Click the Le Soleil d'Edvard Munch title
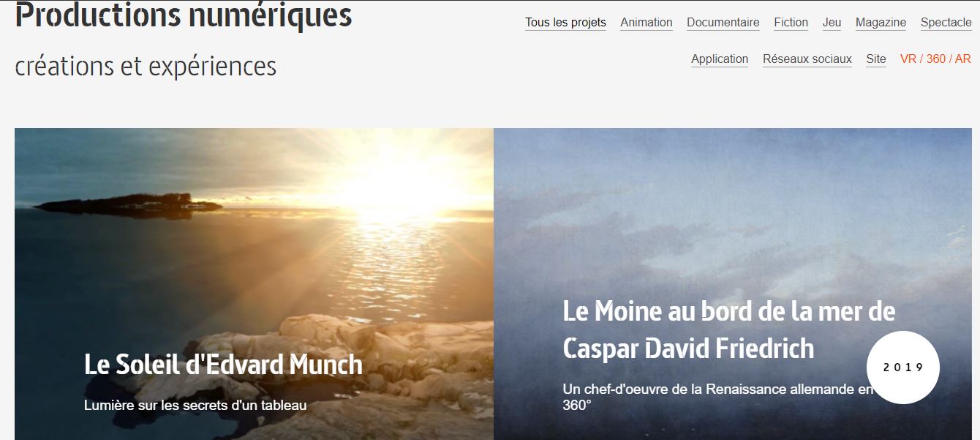980x440 pixels. coord(223,364)
